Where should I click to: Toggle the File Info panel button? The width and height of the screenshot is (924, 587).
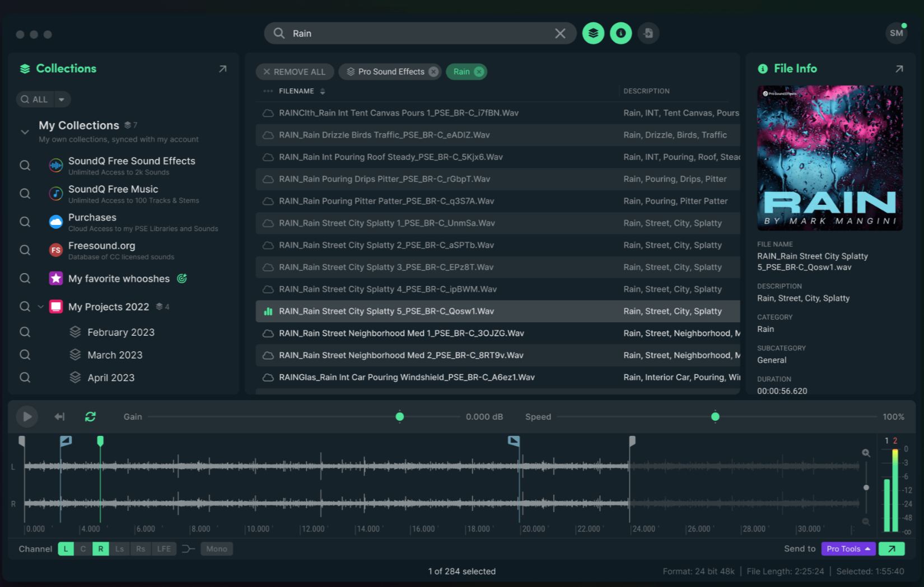pyautogui.click(x=620, y=34)
